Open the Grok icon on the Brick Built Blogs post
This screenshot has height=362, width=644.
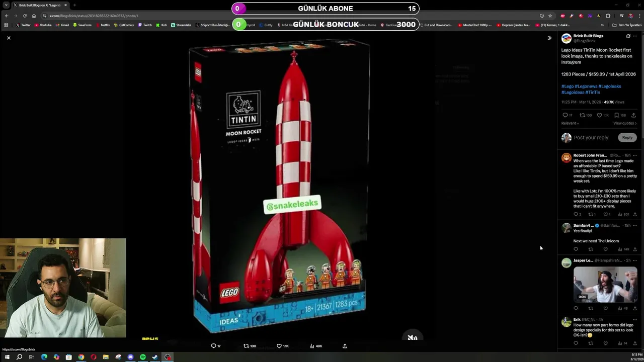pyautogui.click(x=628, y=36)
